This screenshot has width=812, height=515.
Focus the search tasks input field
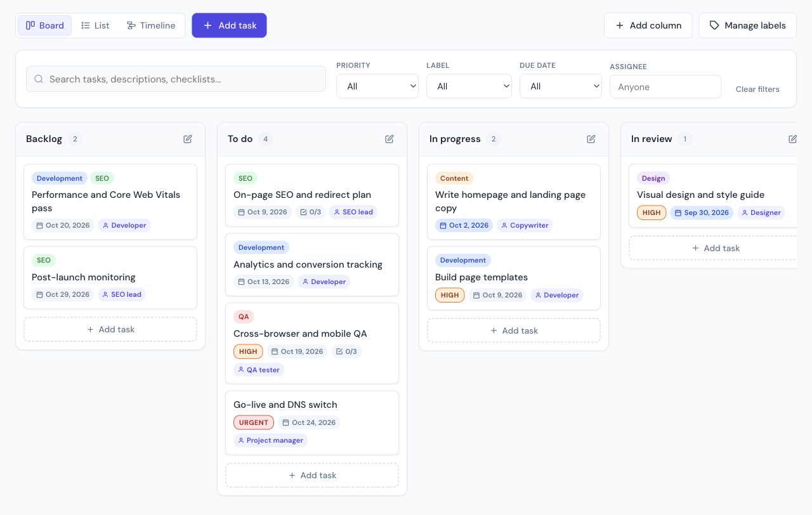(176, 79)
